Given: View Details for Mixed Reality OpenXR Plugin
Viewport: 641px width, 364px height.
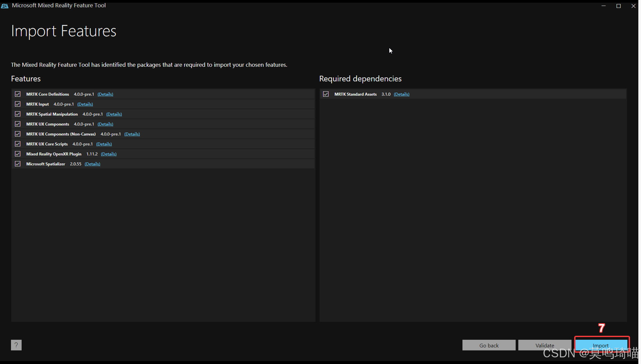Looking at the screenshot, I should tap(109, 154).
